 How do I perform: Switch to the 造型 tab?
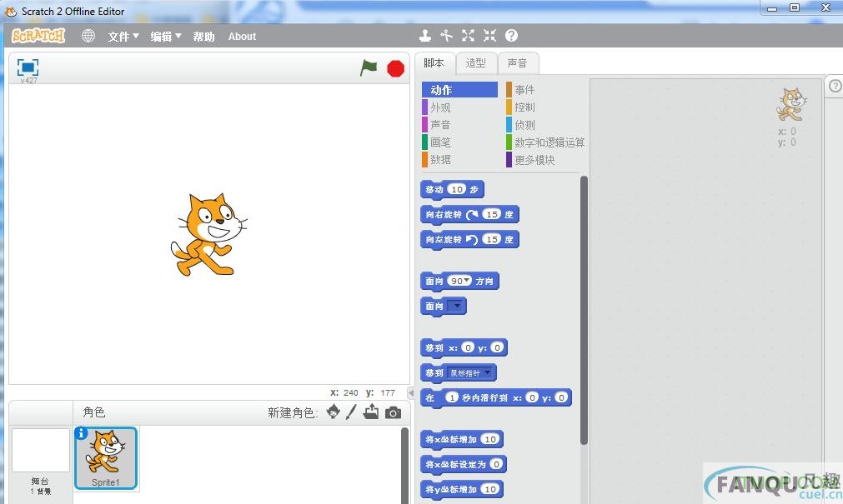[x=476, y=63]
